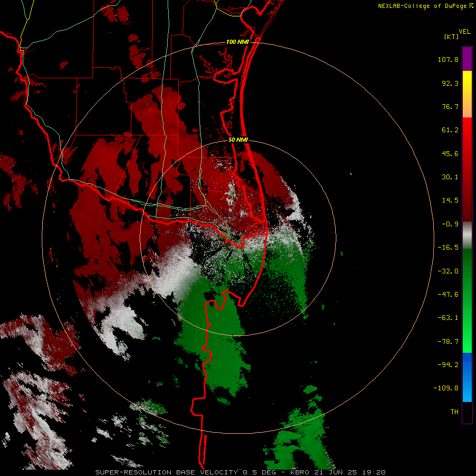Click the -0.9 velocity scale value
476x476 pixels.
450,224
